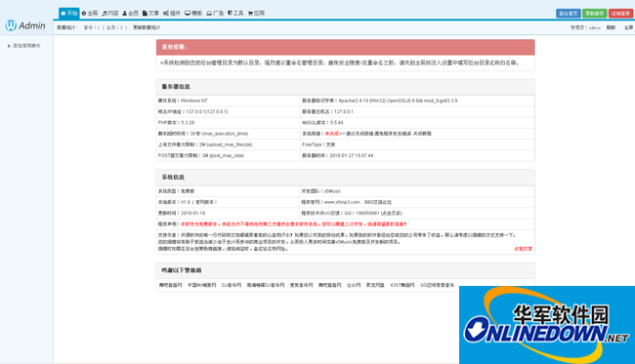Click the 关闭教程 tutorial link
This screenshot has width=635, height=364.
point(422,134)
